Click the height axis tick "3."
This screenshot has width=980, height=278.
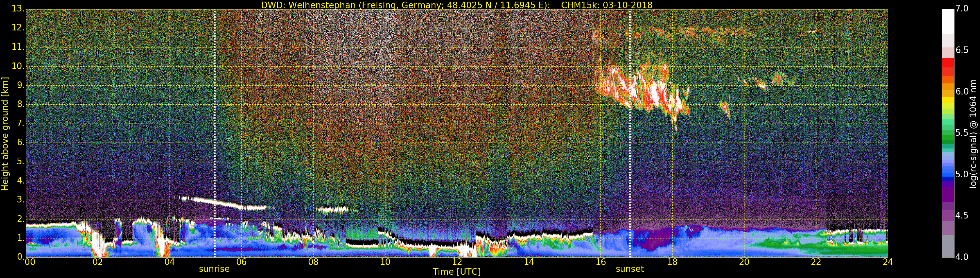[x=20, y=200]
